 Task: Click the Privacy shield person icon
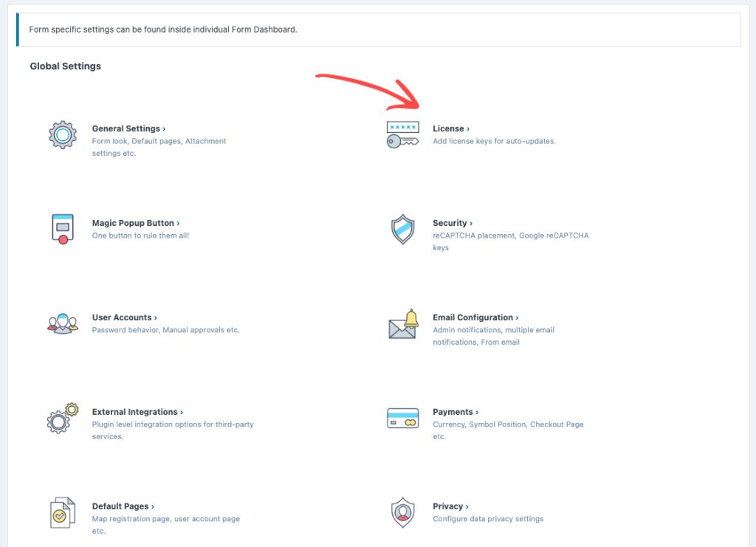(x=402, y=512)
